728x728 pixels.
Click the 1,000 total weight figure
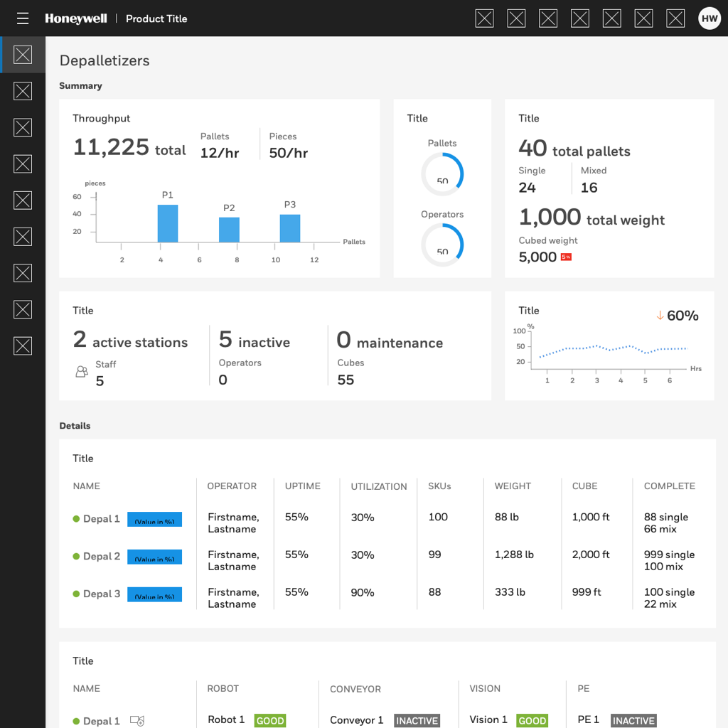[x=591, y=218]
